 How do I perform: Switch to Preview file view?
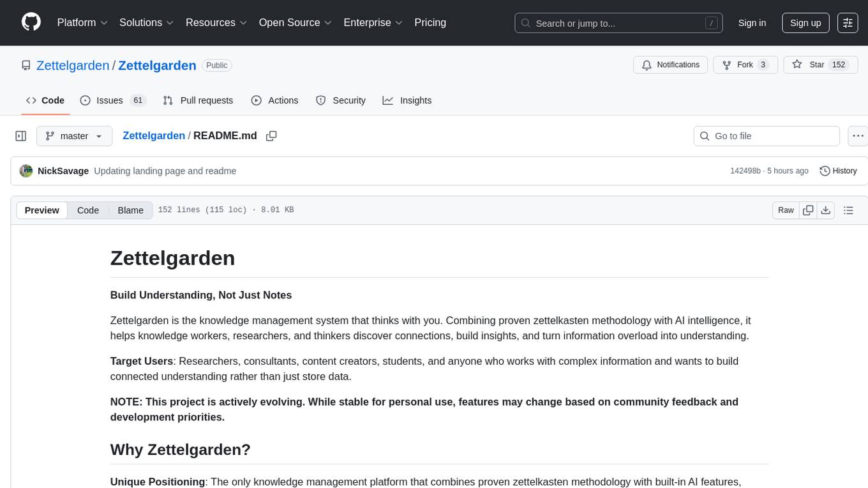(42, 210)
